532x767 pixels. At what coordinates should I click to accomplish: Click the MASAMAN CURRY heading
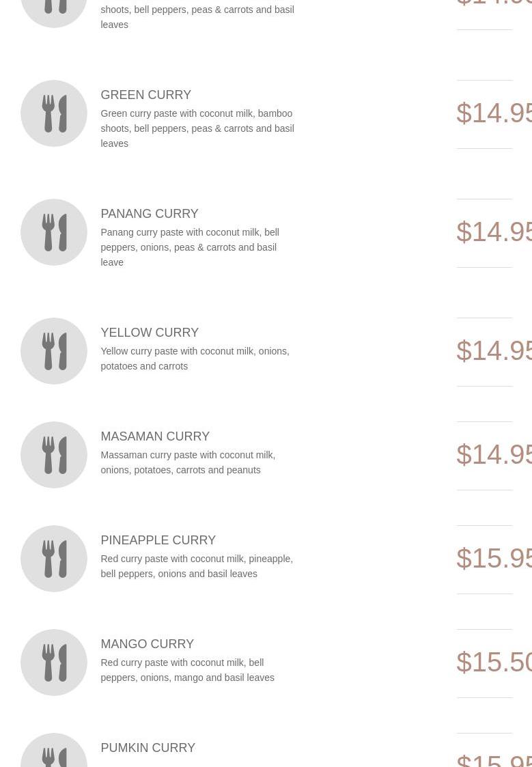[x=155, y=436]
